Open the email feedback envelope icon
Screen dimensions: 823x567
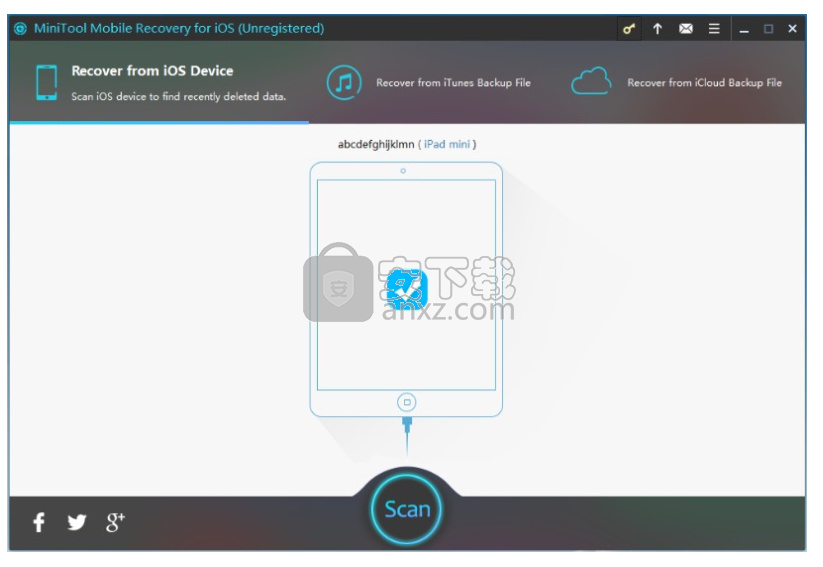685,29
